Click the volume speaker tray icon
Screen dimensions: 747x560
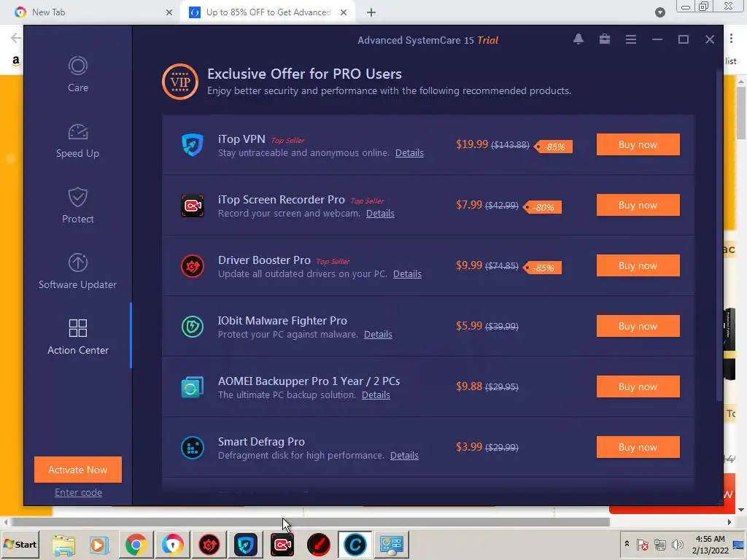click(x=677, y=544)
